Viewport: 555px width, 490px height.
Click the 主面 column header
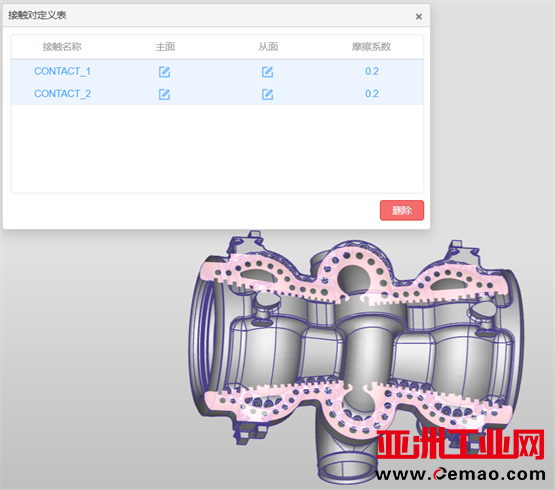(165, 46)
